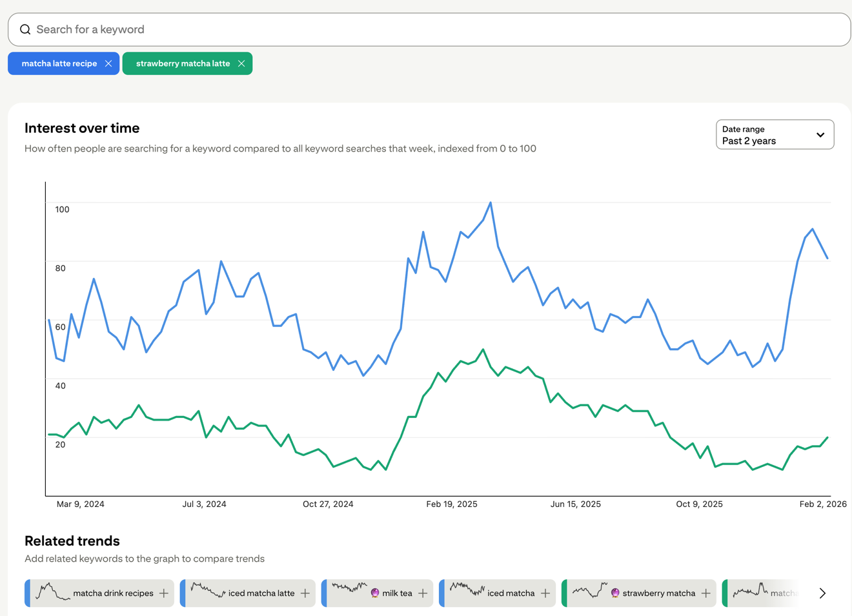This screenshot has width=852, height=616.
Task: Remove the strawberry matcha latte keyword chip
Action: [241, 63]
